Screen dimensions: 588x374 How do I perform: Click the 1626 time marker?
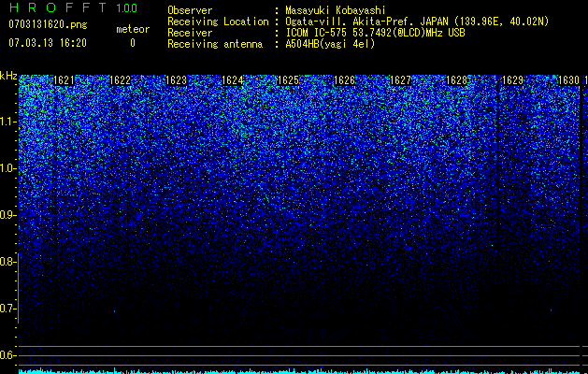pyautogui.click(x=344, y=80)
